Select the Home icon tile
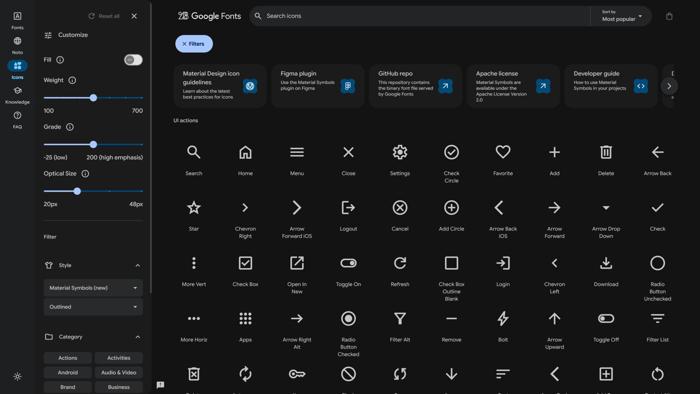This screenshot has width=700, height=394. (245, 160)
